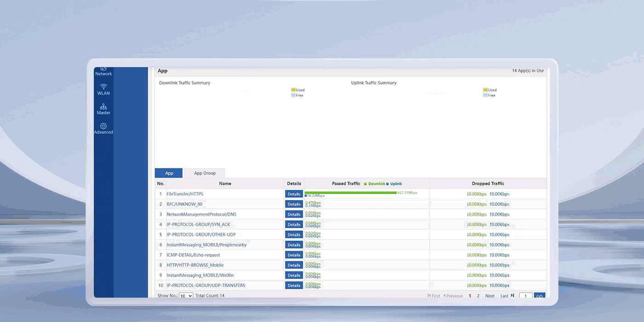Image resolution: width=644 pixels, height=322 pixels.
Task: Click the Uplink Traffic Summary heading
Action: coord(374,83)
